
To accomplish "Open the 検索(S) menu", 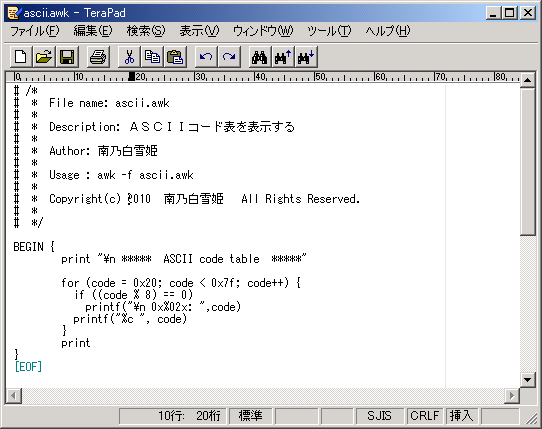I will click(x=146, y=31).
